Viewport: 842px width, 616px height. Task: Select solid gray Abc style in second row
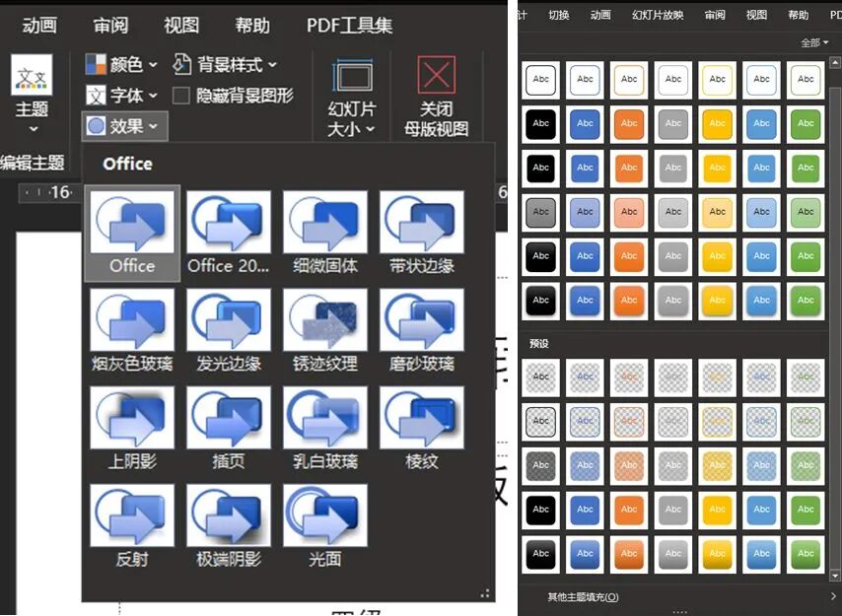672,124
